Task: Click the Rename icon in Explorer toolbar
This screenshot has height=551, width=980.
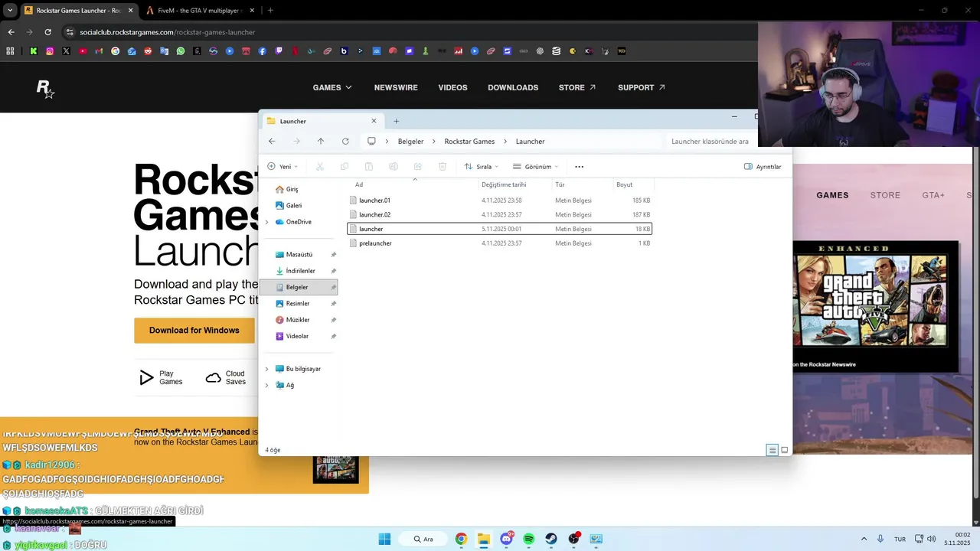Action: [394, 167]
